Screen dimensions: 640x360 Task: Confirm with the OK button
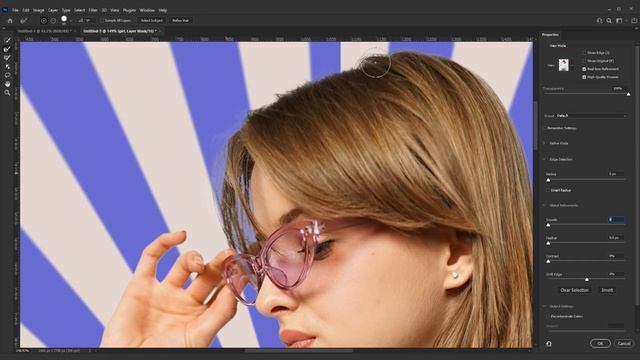[x=600, y=344]
